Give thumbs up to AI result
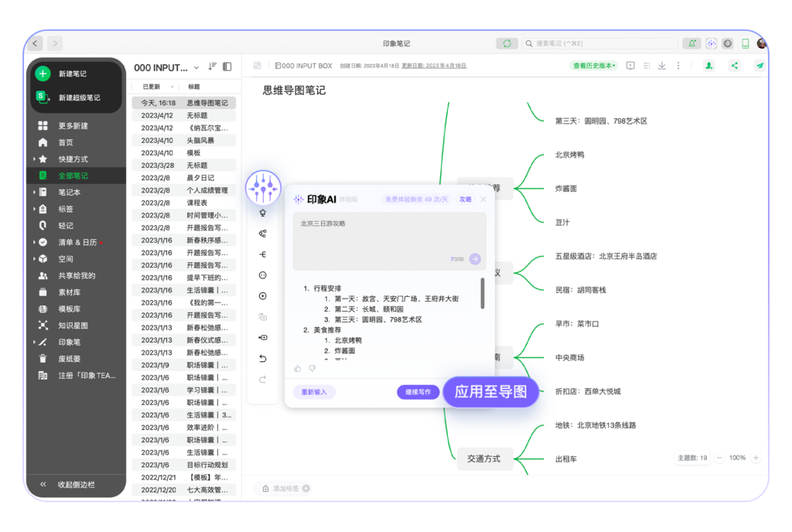Viewport: 792px width, 532px height. tap(298, 369)
